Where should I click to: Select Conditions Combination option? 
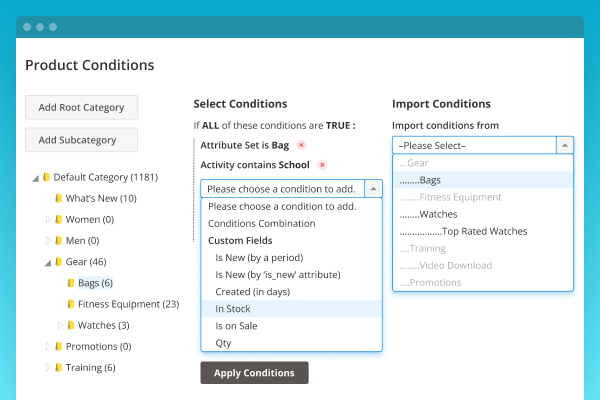[x=261, y=224]
